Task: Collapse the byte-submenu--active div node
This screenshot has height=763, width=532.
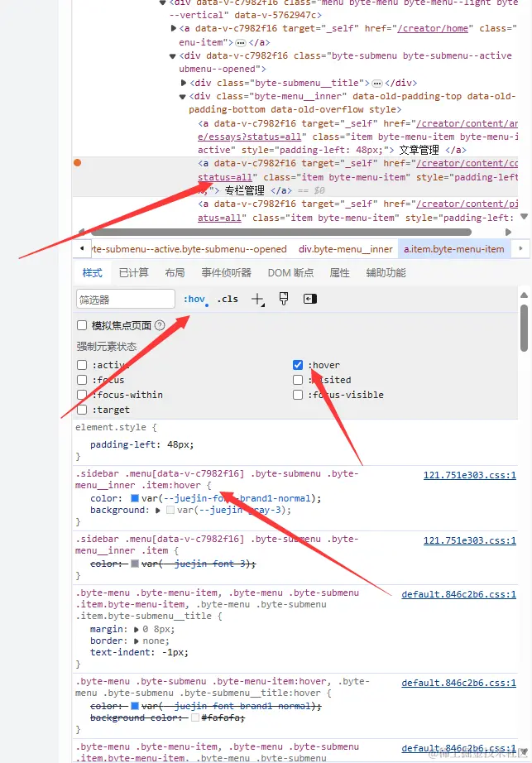Action: coord(172,56)
